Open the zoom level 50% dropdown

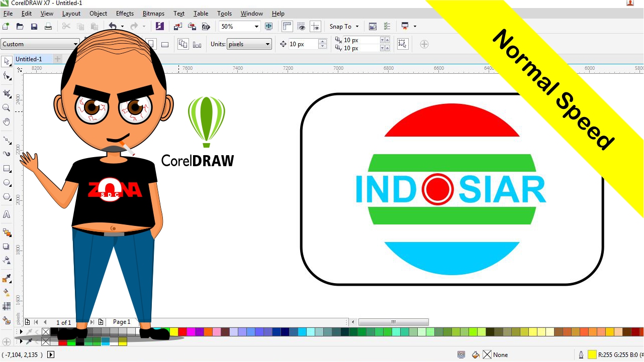(256, 27)
